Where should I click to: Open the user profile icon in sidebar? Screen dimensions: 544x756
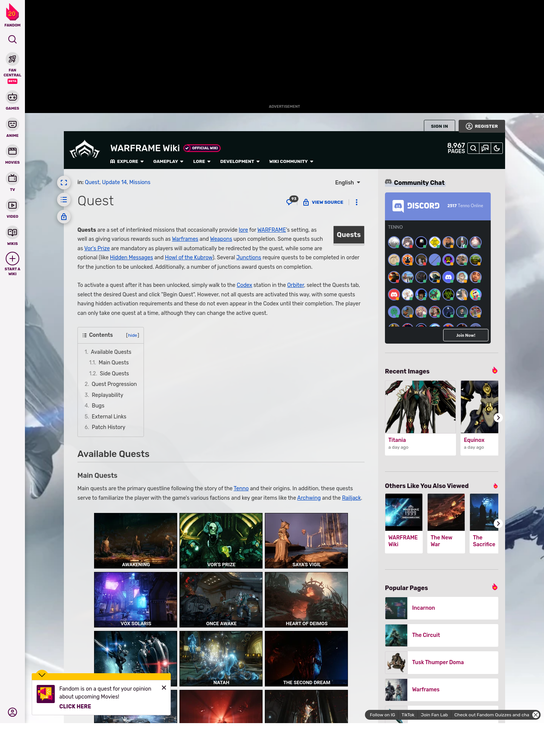pos(12,712)
